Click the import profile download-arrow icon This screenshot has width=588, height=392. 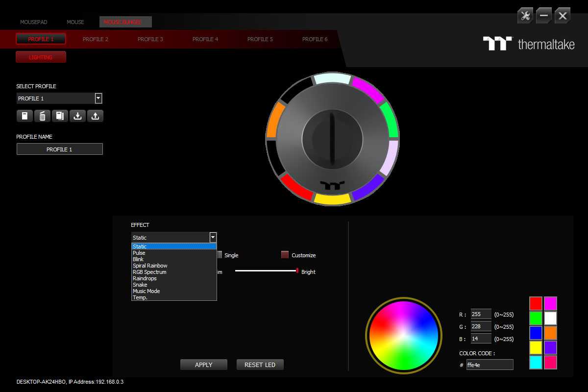pyautogui.click(x=77, y=116)
